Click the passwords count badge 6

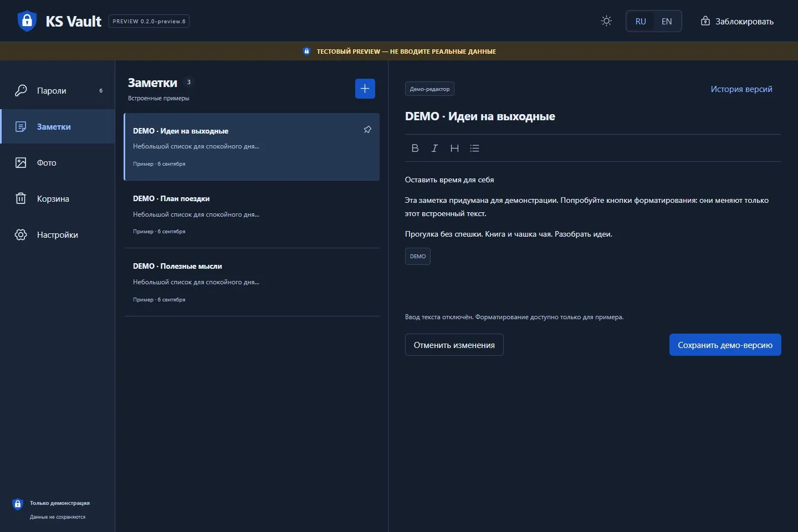coord(101,90)
